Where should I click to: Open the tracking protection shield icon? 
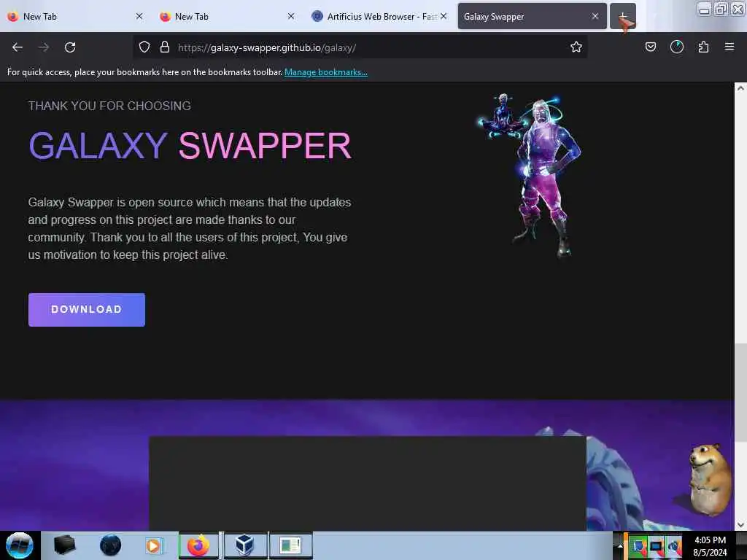(x=144, y=47)
